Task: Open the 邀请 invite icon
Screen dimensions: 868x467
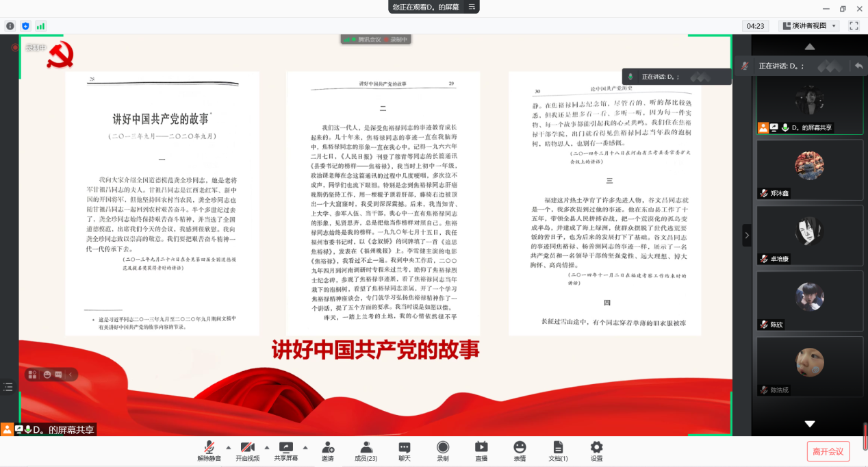Action: pos(327,451)
